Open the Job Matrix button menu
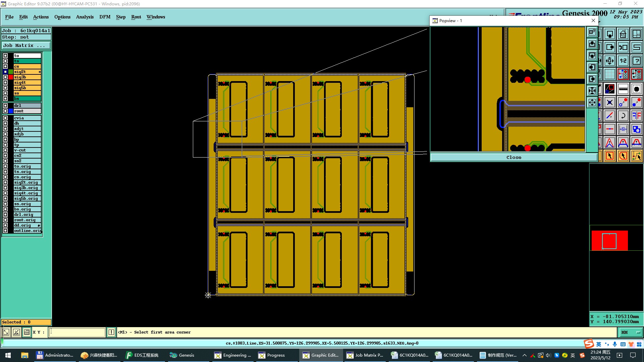Screen dimensions: 644x362 click(x=26, y=45)
